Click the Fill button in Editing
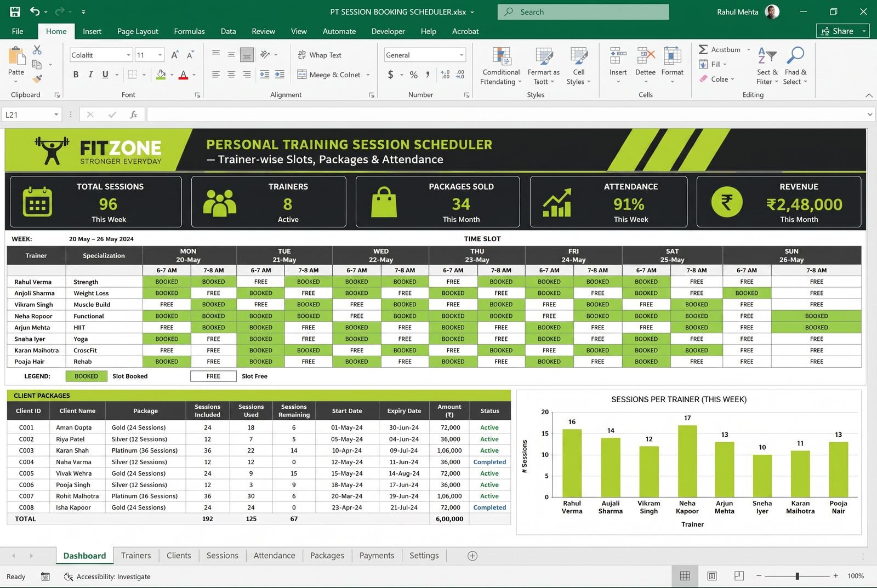This screenshot has width=877, height=588. coord(713,64)
